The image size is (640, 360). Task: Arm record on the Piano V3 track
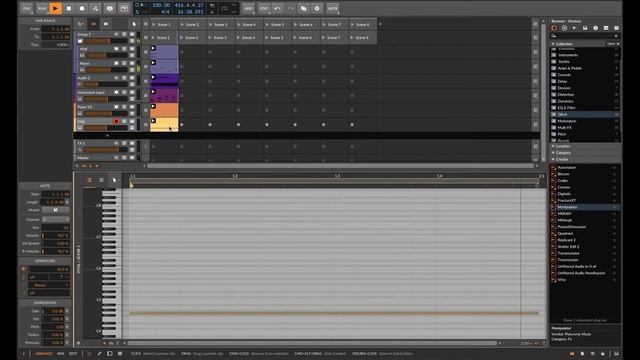click(116, 107)
